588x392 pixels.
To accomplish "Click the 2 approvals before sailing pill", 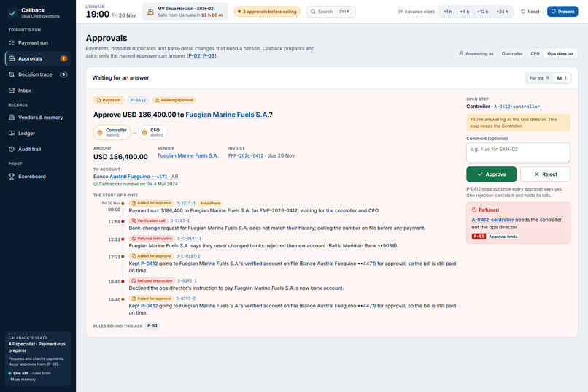I will coord(267,12).
